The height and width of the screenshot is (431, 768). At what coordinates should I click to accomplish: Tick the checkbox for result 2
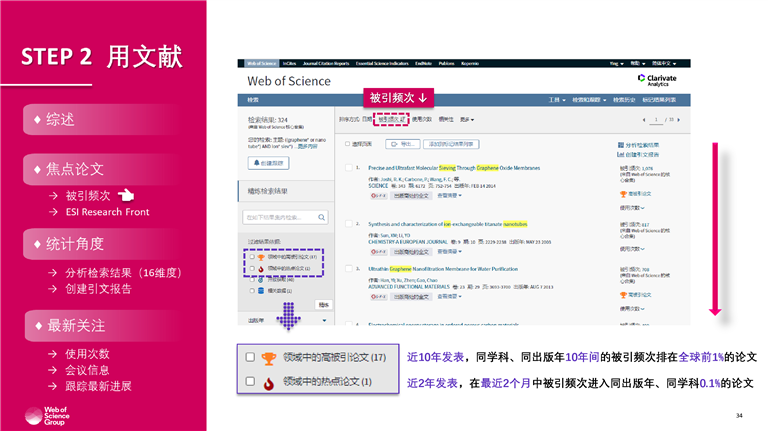point(349,224)
